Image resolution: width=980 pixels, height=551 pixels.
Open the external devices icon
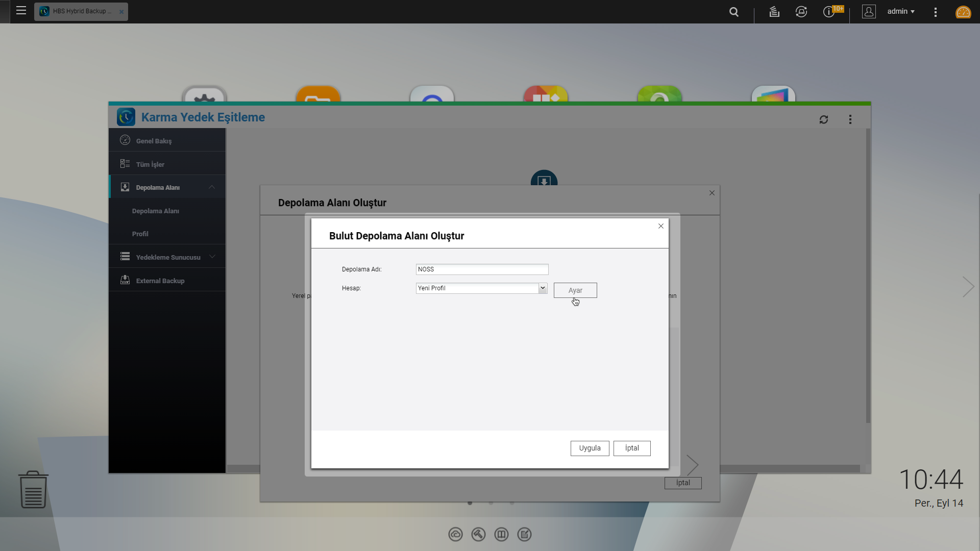tap(801, 12)
